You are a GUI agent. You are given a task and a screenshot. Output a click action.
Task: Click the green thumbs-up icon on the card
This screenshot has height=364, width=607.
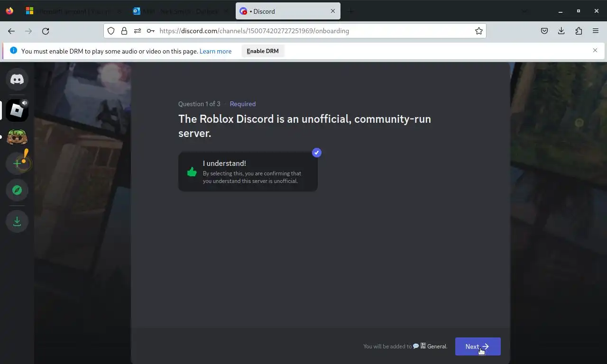(x=192, y=172)
